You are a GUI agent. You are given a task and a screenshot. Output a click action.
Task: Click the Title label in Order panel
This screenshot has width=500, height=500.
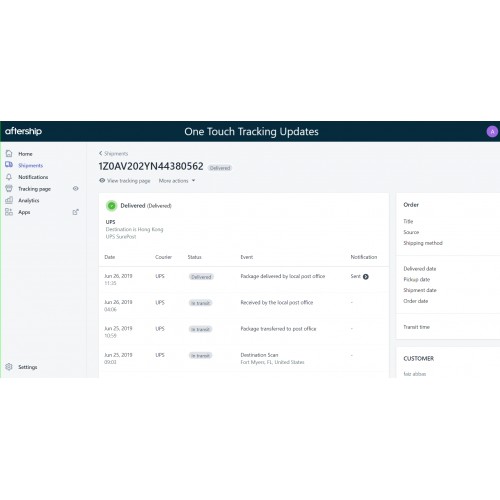(408, 221)
